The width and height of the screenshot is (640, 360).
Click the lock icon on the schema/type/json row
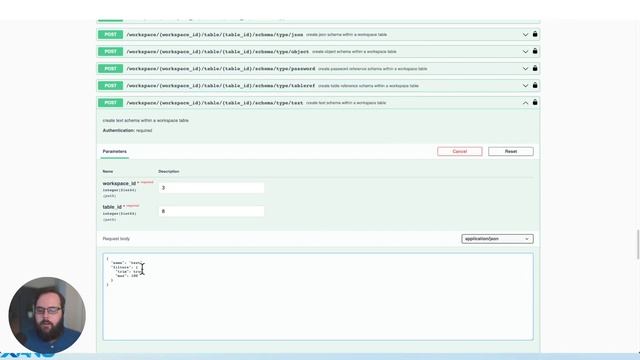click(535, 34)
